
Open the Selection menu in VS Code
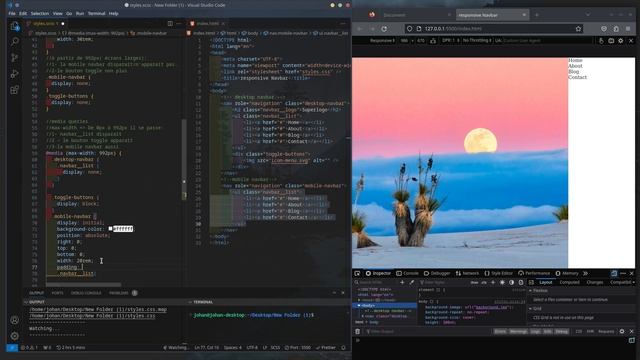pyautogui.click(x=40, y=13)
